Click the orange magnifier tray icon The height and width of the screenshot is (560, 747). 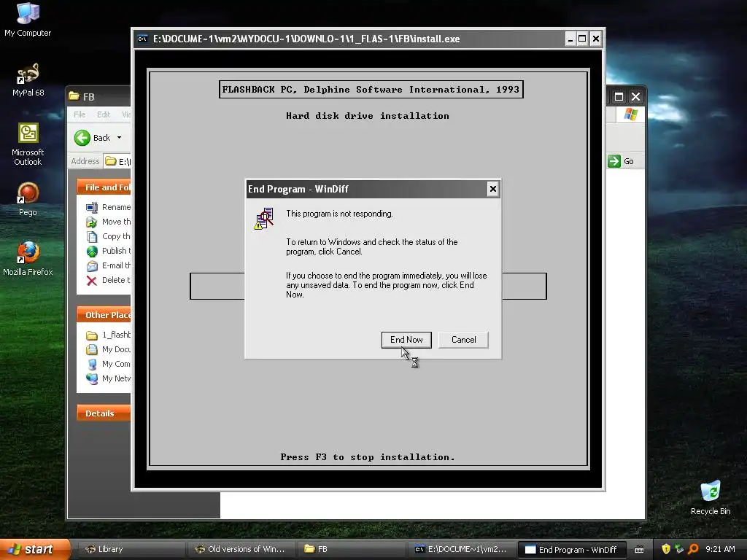tap(693, 549)
